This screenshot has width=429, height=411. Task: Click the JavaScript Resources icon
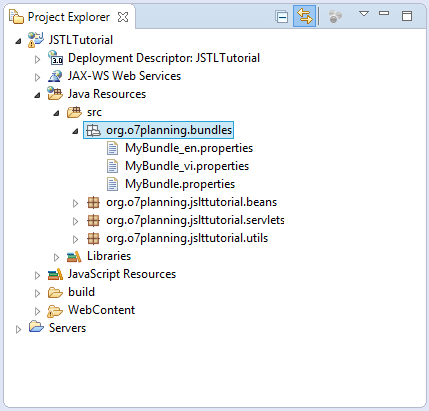coord(55,274)
